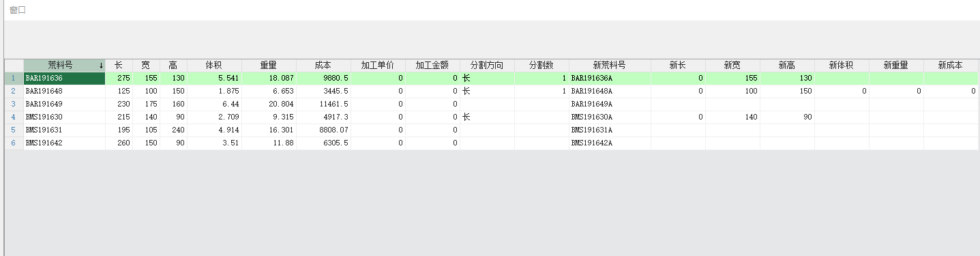Open the 窗口 menu

point(17,10)
